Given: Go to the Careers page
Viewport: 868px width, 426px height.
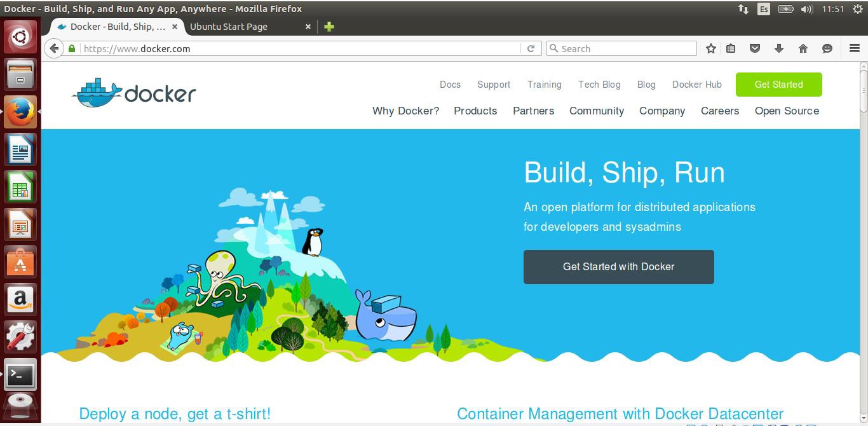Looking at the screenshot, I should click(720, 111).
